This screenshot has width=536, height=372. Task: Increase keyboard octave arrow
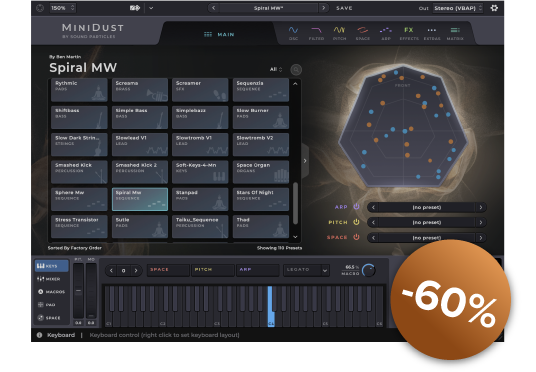pyautogui.click(x=136, y=270)
